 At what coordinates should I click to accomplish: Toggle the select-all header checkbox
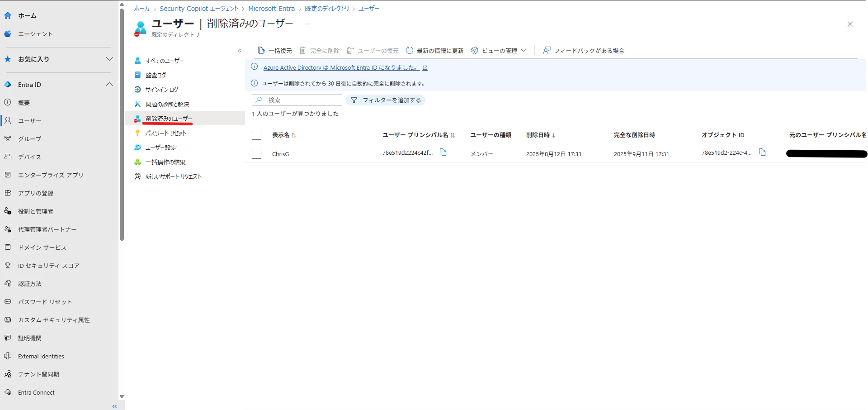[256, 135]
